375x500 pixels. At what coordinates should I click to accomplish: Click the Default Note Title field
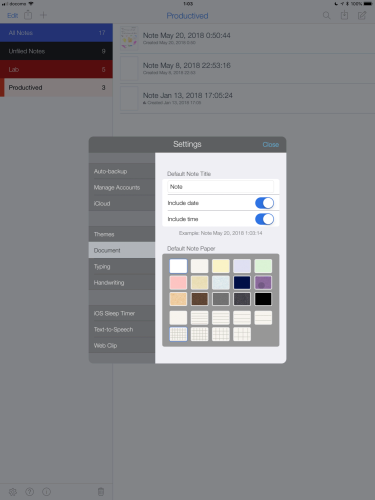click(x=221, y=187)
